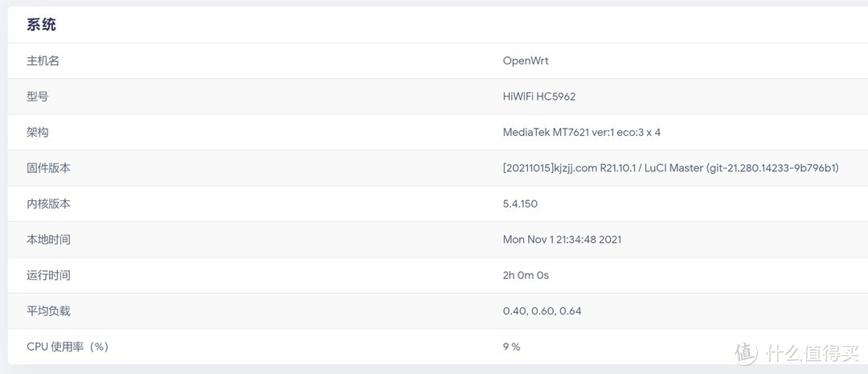Click the 什么值得买 watermark logo icon
Screen dimensions: 868x374
tap(745, 352)
